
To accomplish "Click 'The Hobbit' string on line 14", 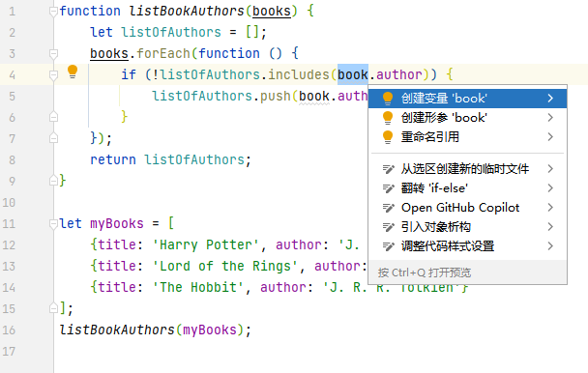I will [198, 287].
